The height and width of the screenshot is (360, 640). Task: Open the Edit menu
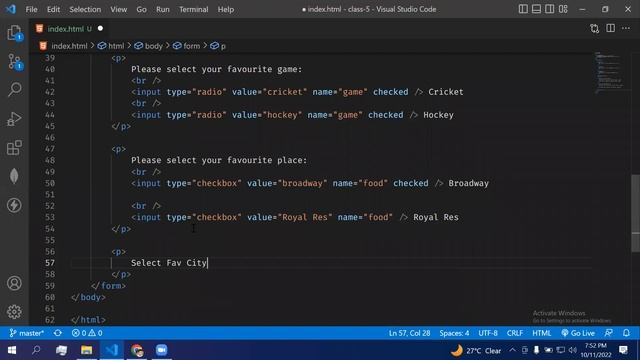point(53,9)
